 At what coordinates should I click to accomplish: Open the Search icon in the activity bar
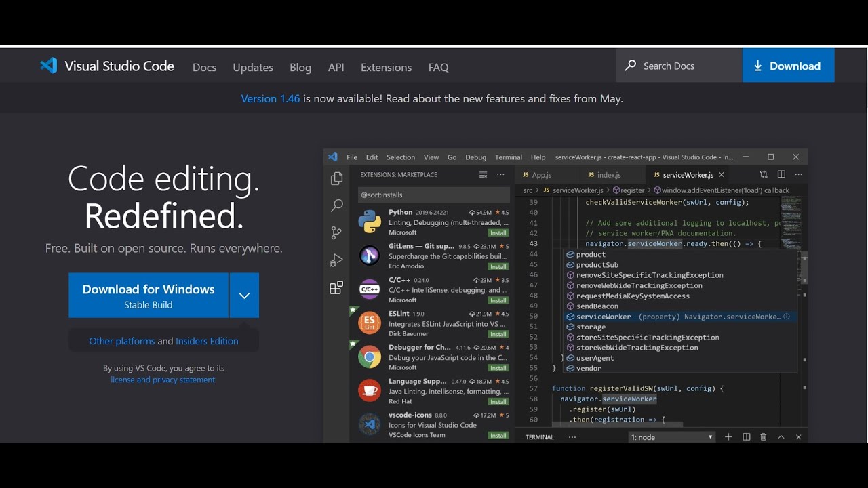coord(336,205)
